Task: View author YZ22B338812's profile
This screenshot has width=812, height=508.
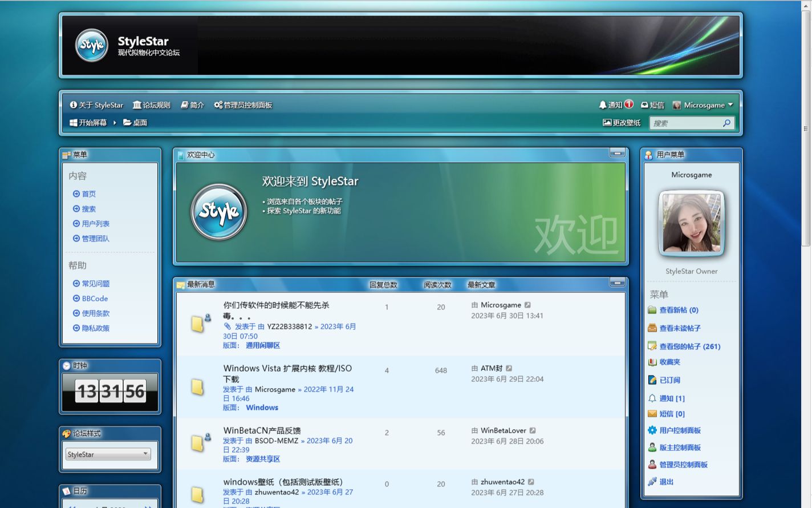Action: [290, 326]
